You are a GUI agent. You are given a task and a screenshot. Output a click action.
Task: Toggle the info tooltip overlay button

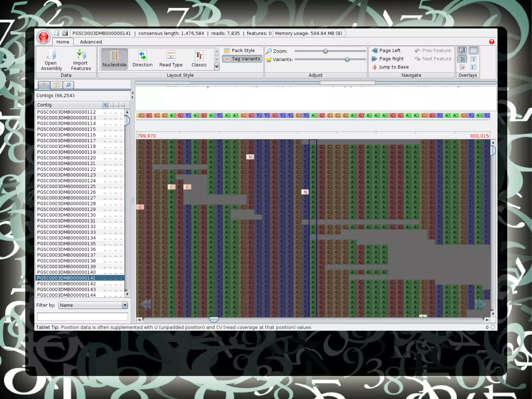(462, 50)
